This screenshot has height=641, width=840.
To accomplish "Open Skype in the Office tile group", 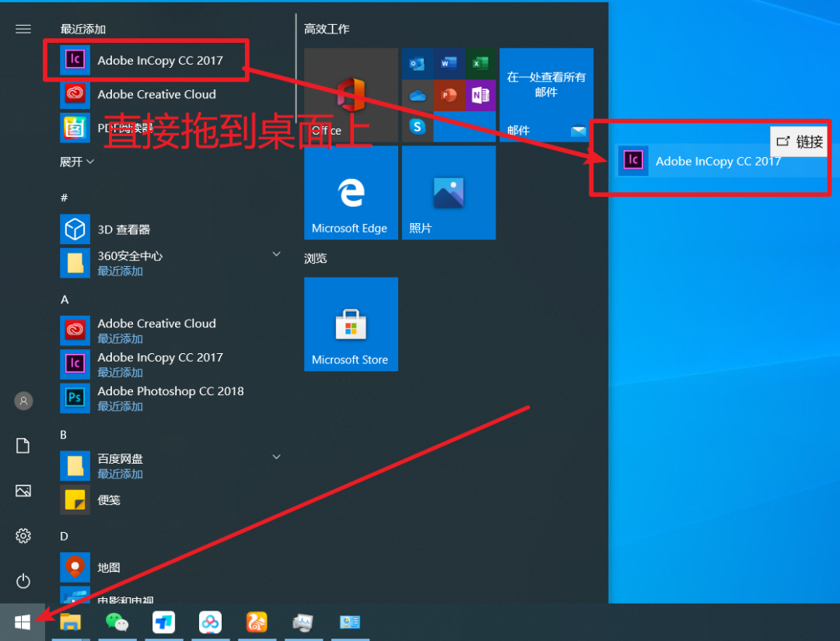I will click(418, 127).
